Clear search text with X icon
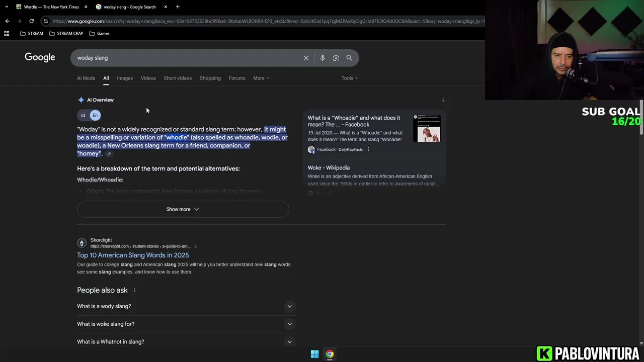 point(306,58)
